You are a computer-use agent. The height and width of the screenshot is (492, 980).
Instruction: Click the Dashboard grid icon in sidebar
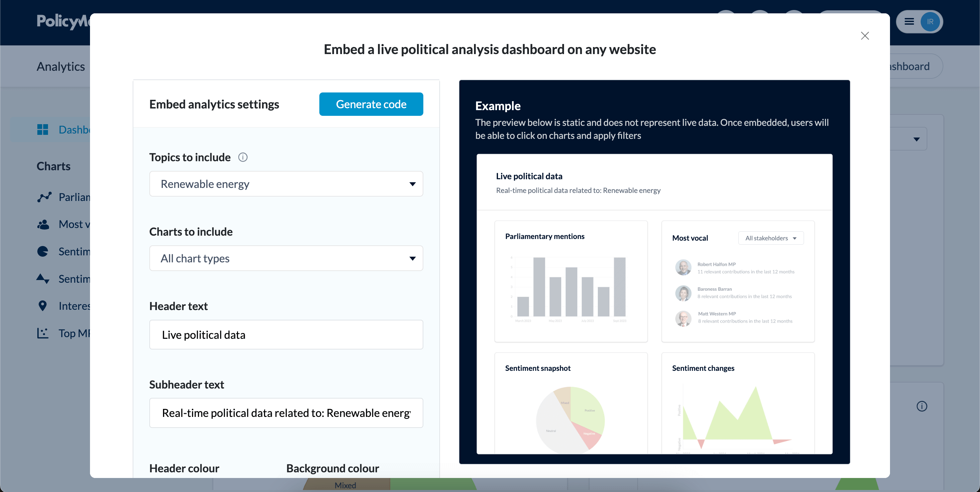tap(43, 130)
